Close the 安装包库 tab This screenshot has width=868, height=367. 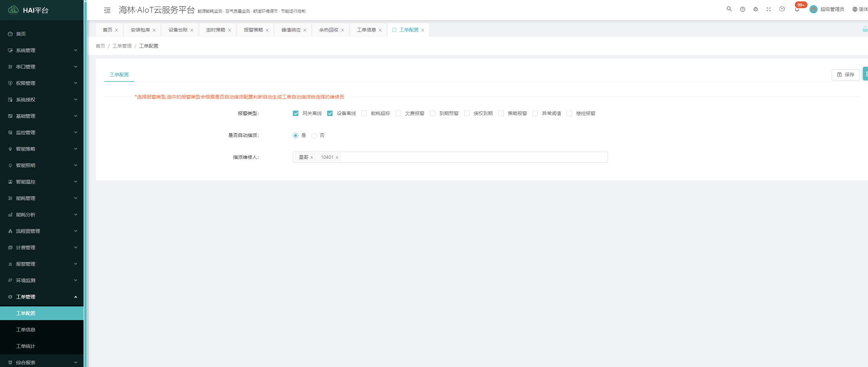[154, 30]
